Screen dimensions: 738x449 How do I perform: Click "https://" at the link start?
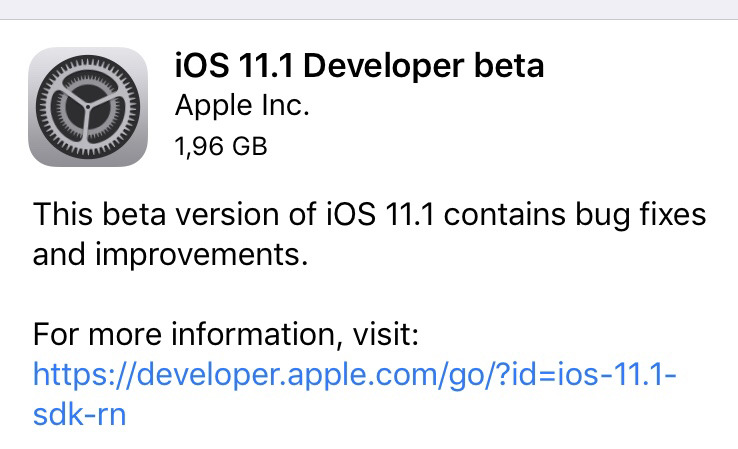click(84, 375)
